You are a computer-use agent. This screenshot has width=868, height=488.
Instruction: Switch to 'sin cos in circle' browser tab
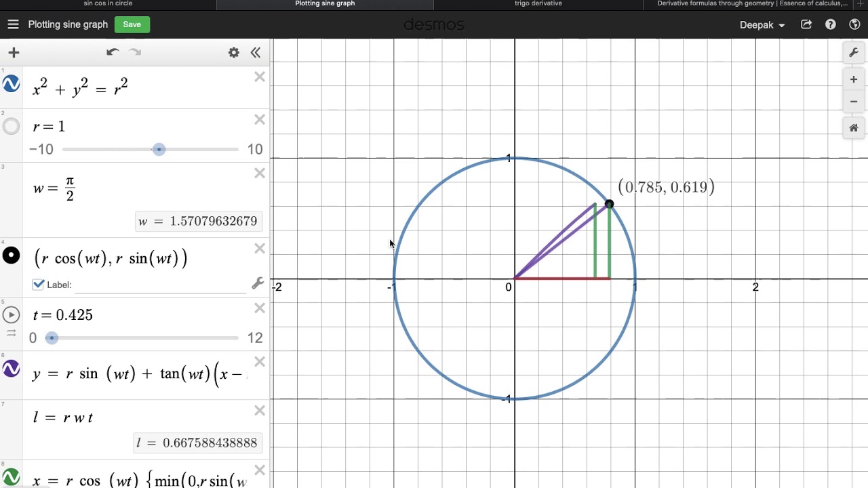(108, 3)
